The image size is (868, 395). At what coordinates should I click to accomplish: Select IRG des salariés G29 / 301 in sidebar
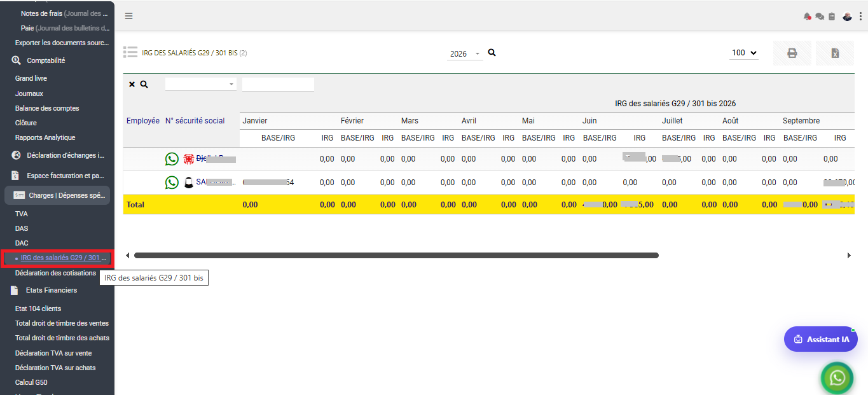[64, 258]
